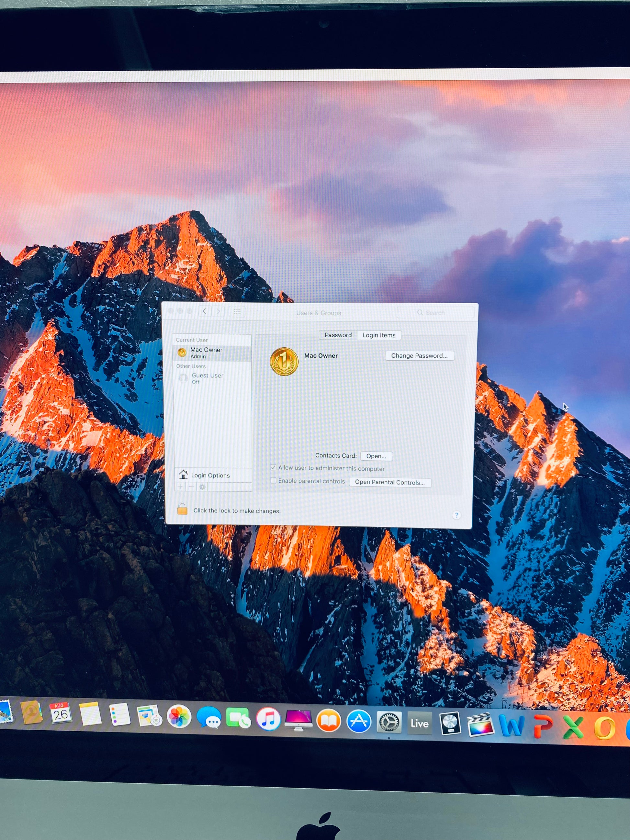Switch to the Login Items tab
The height and width of the screenshot is (840, 630).
click(378, 335)
